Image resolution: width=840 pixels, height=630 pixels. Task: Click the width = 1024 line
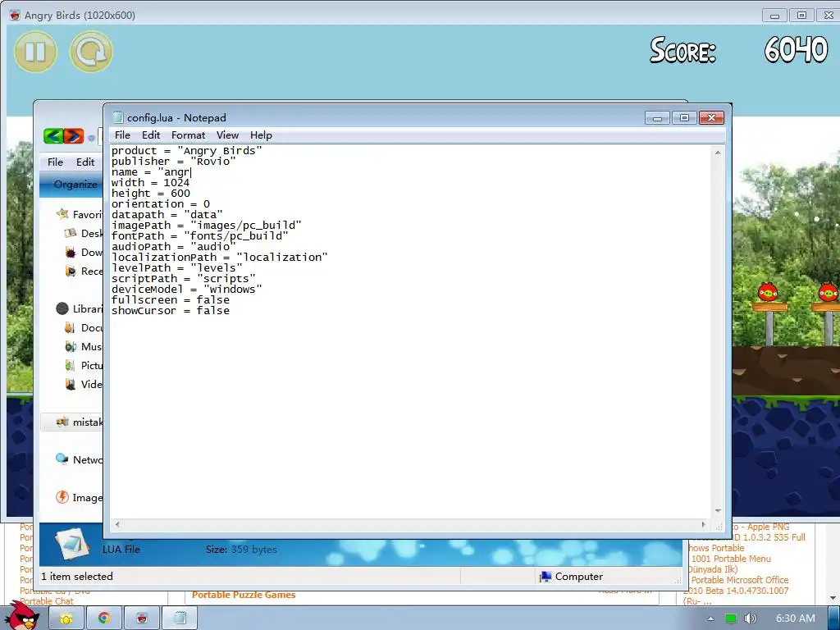coord(150,183)
